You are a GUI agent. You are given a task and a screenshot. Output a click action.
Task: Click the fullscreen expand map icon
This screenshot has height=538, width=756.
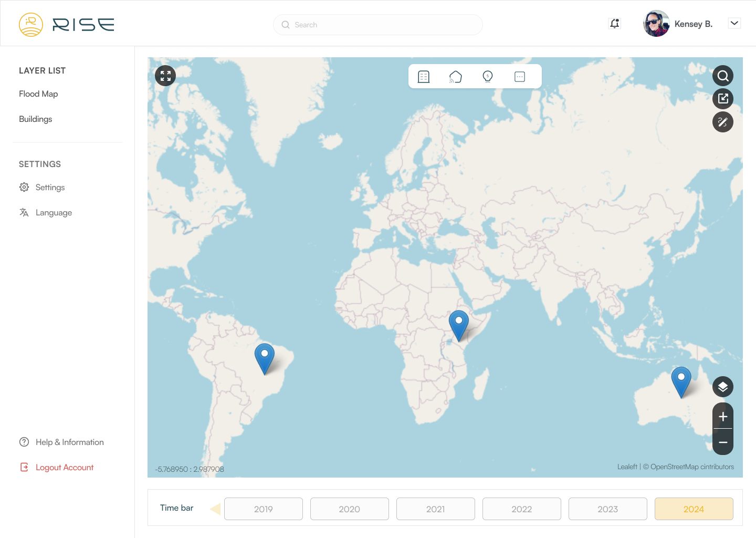pyautogui.click(x=165, y=76)
